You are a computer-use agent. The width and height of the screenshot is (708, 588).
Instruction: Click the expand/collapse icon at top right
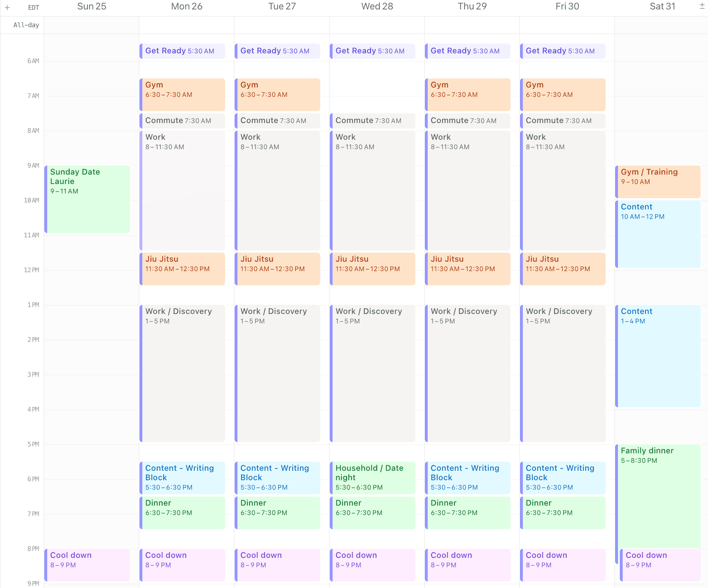tap(702, 6)
